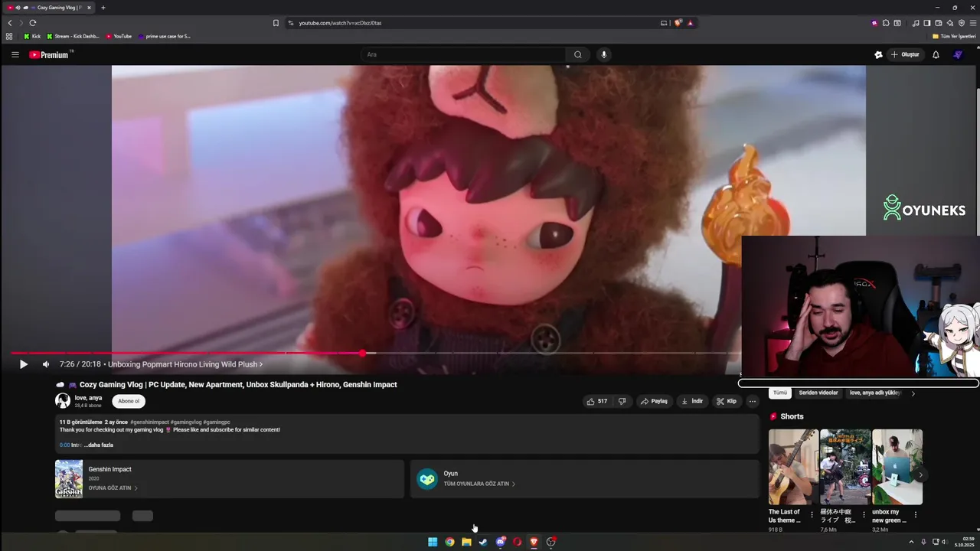This screenshot has width=980, height=551.
Task: Open 'unbox my new green' short thumbnail
Action: (x=897, y=467)
